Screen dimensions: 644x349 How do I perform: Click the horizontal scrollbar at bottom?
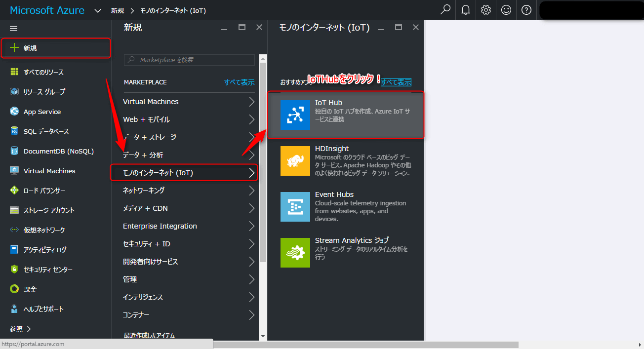[365, 345]
